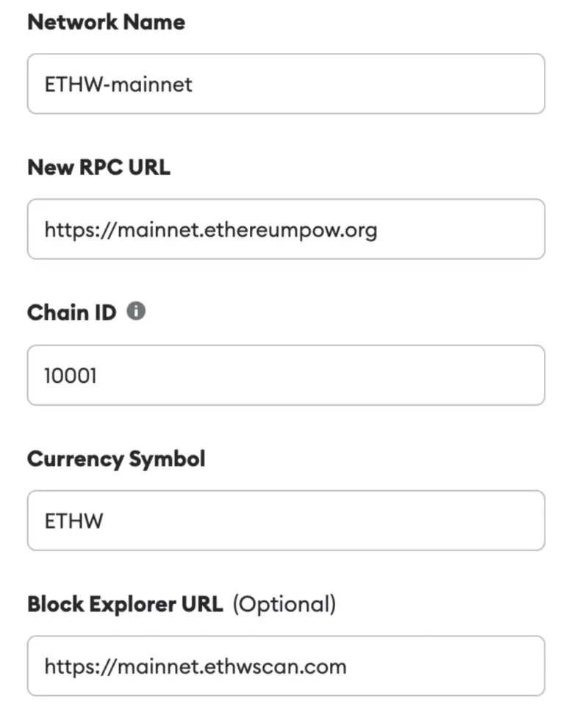Place cursor in the ETHW-mainnet text
The image size is (588, 721).
coord(118,85)
